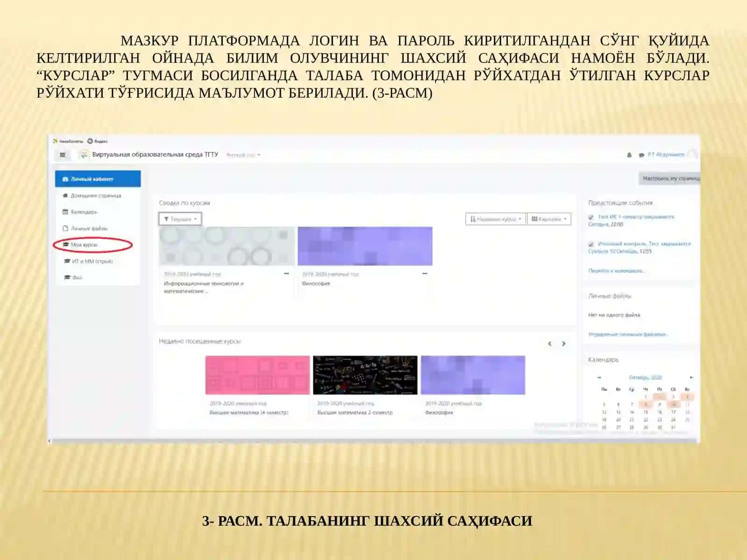This screenshot has width=747, height=560.
Task: Open pink Высшая математика (4-семестр) thumbnail
Action: click(x=258, y=375)
